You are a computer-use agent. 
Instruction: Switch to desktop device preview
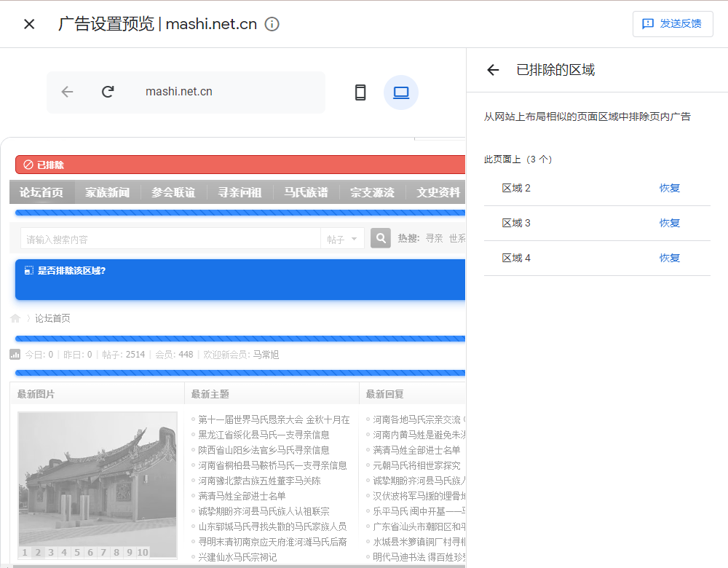pyautogui.click(x=401, y=92)
